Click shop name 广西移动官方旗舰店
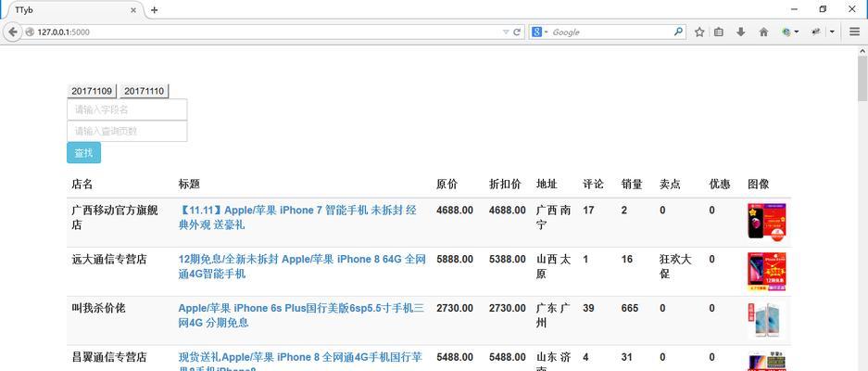 115,217
